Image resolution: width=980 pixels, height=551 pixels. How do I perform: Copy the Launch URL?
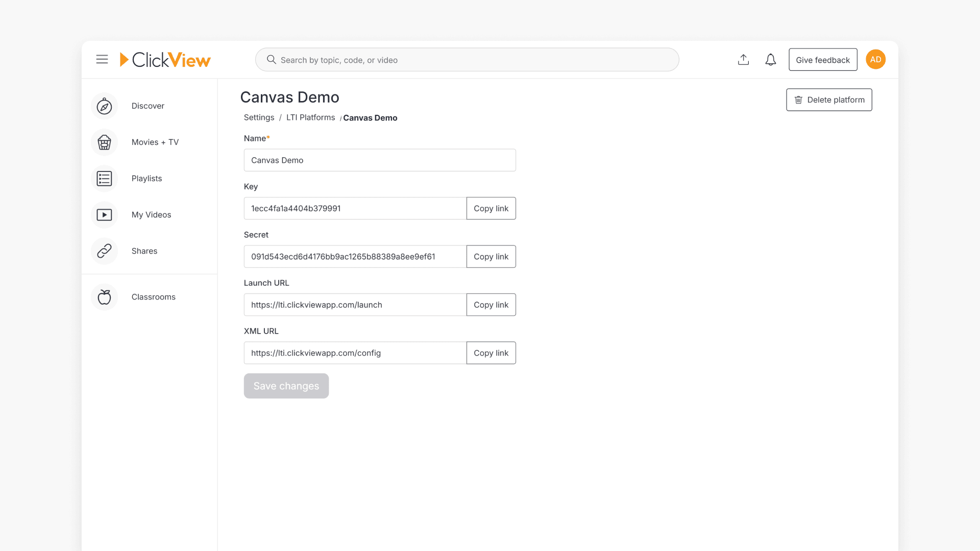click(x=491, y=305)
